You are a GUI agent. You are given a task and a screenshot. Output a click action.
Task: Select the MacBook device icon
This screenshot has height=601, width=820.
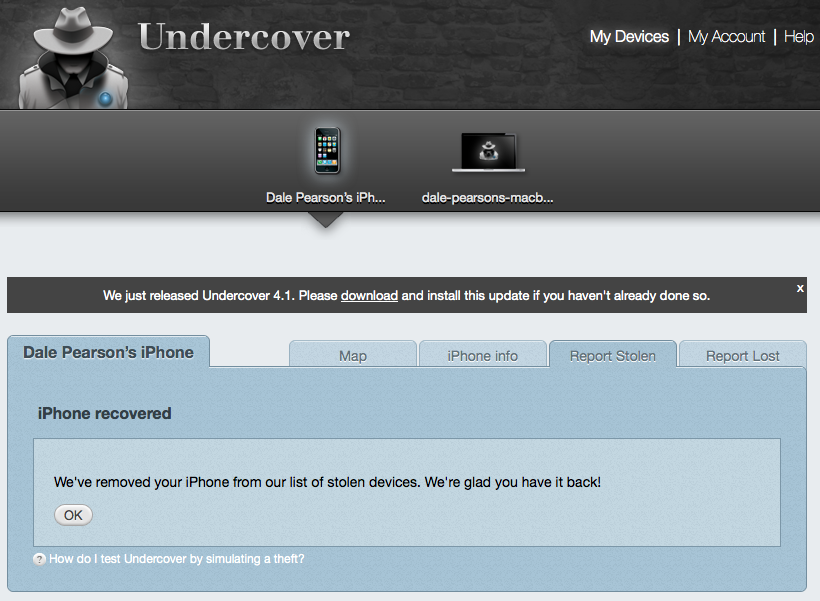tap(488, 152)
